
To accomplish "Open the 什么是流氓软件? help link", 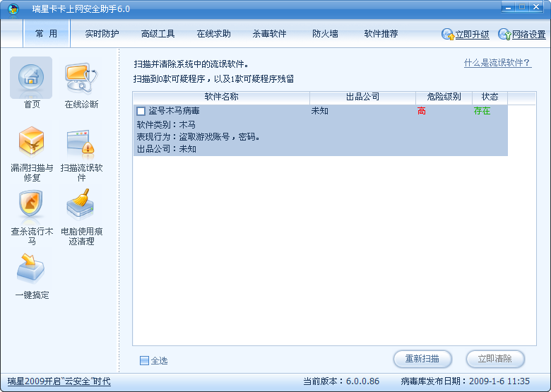I will pos(497,63).
